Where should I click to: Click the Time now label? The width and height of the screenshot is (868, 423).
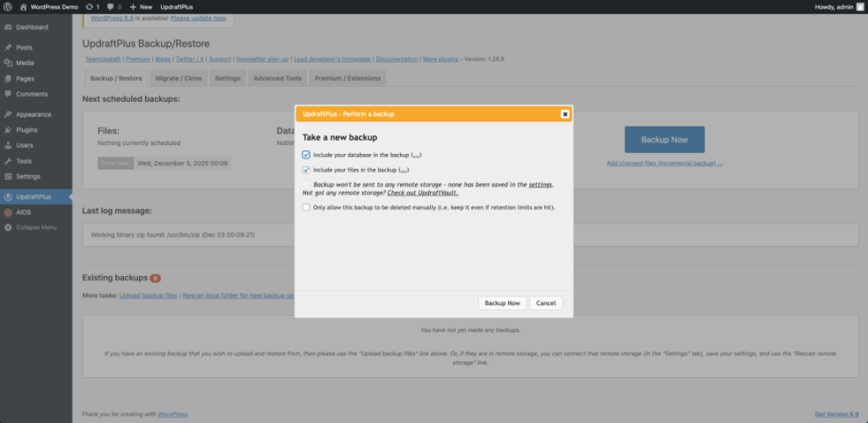point(116,164)
